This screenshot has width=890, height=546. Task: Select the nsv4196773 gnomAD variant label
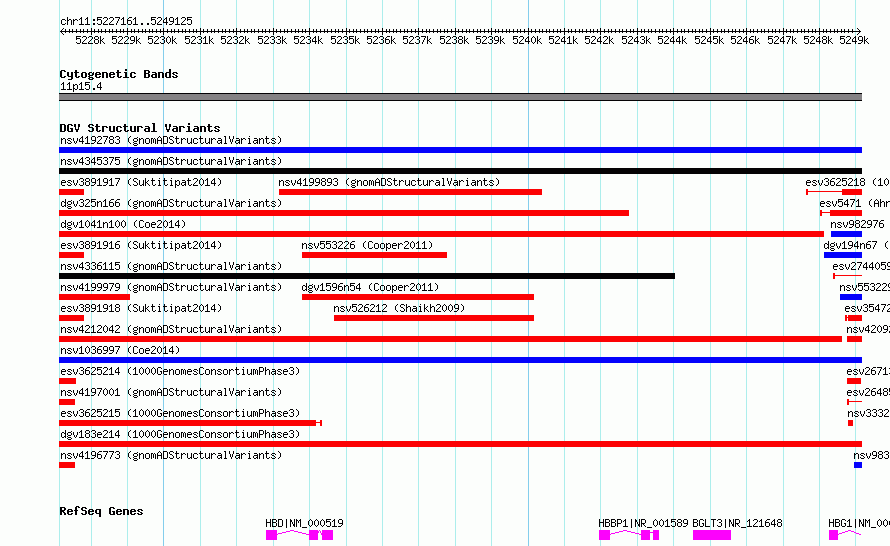pyautogui.click(x=171, y=455)
